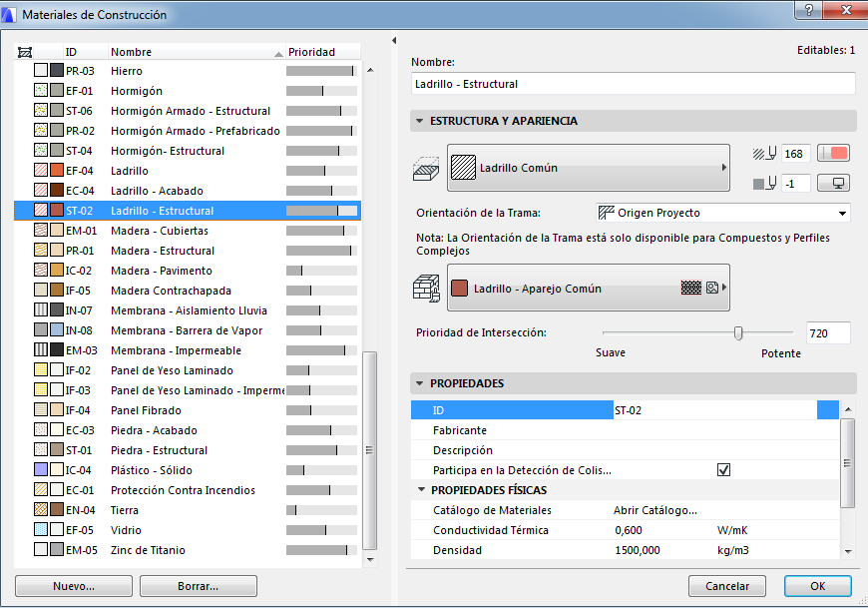Click the Madera Contrachapada surface swatch
Screen dimensions: 868x608
57,290
